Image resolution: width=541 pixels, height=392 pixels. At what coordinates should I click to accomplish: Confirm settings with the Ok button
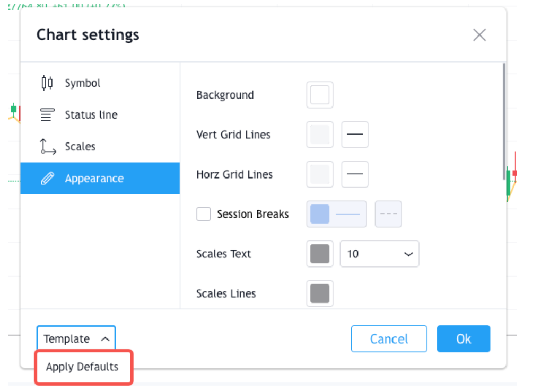pos(463,339)
